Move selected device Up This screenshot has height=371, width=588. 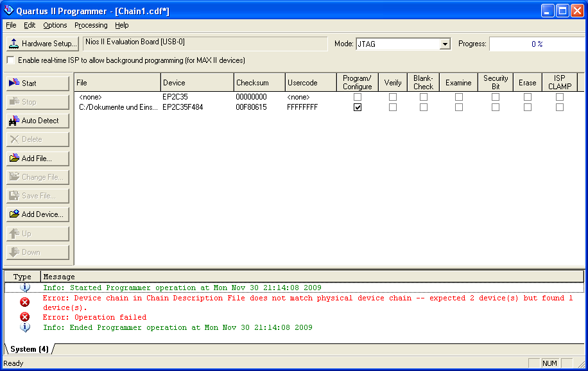coord(38,234)
